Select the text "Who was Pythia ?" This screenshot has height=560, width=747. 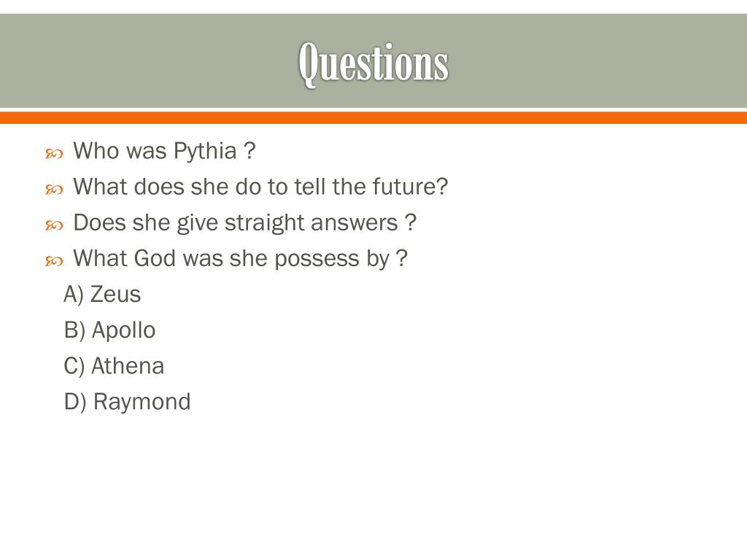(164, 151)
